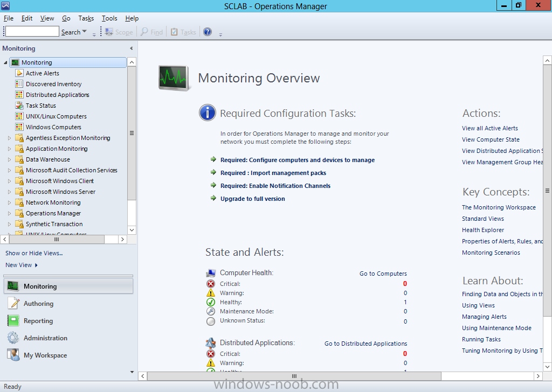Open the Health Explorer concept link
This screenshot has width=552, height=392.
483,230
